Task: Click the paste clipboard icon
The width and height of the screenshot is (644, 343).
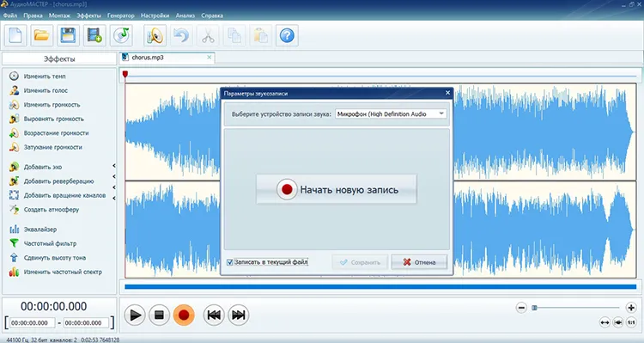Action: (261, 35)
